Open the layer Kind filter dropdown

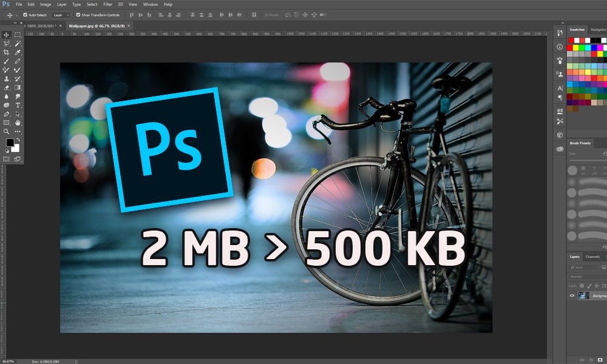[x=584, y=268]
